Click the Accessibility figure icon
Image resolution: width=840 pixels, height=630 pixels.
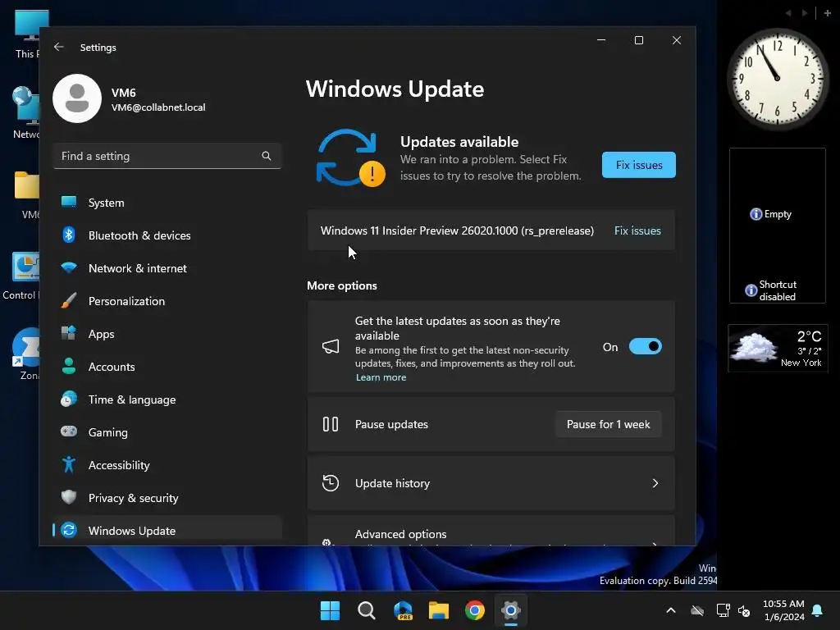(69, 464)
